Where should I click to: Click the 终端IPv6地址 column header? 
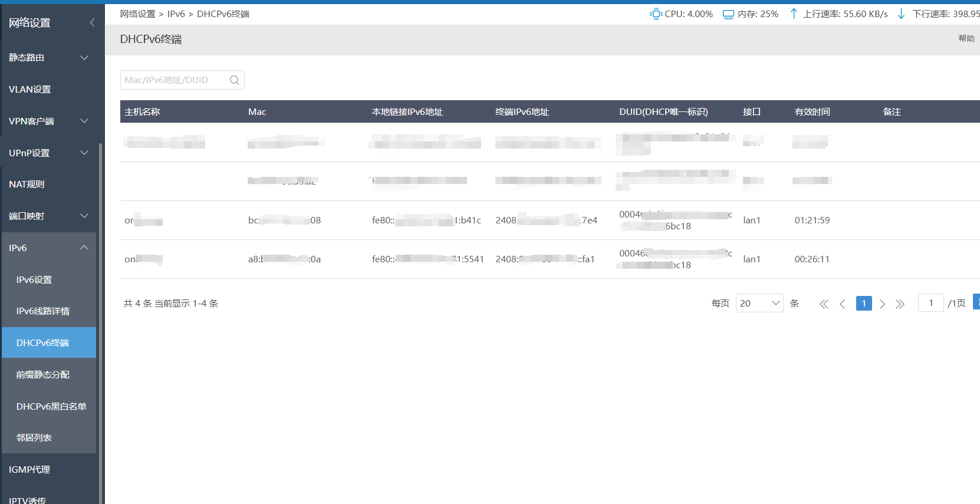click(522, 111)
